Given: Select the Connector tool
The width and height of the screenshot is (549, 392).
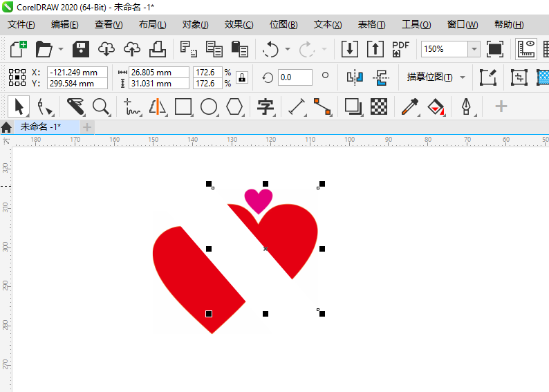Looking at the screenshot, I should 322,106.
